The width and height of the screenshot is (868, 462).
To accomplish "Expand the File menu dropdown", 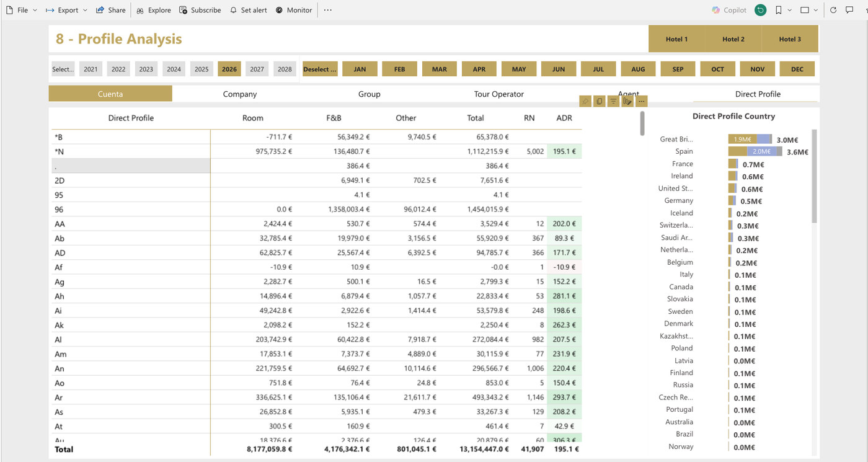I will click(x=35, y=10).
